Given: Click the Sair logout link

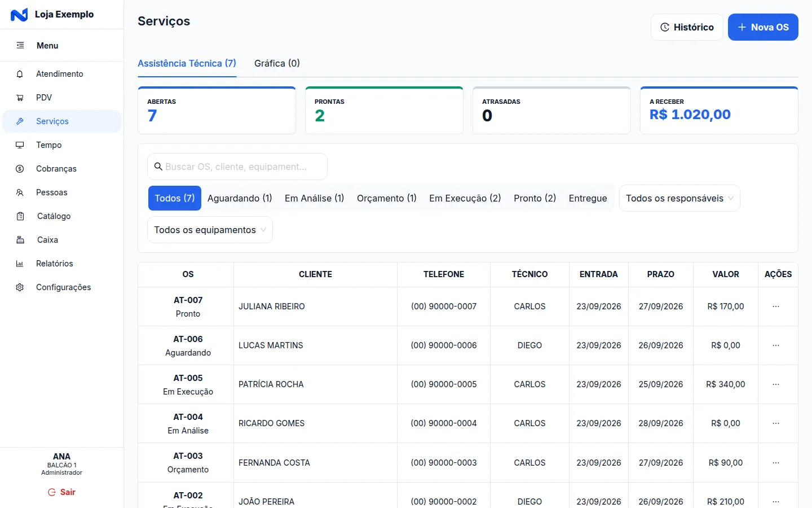Looking at the screenshot, I should [x=62, y=492].
